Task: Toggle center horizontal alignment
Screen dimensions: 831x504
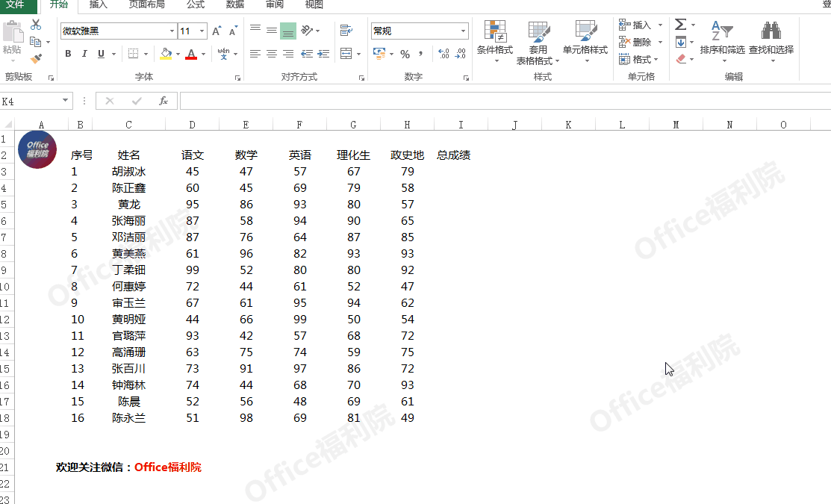Action: 271,54
